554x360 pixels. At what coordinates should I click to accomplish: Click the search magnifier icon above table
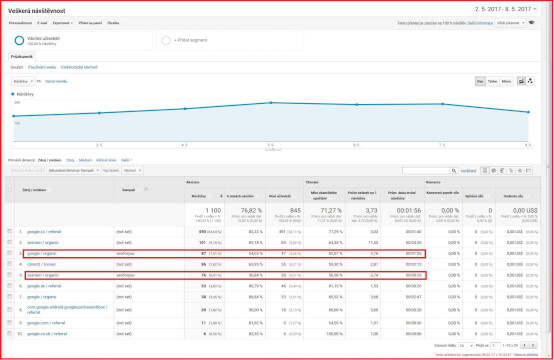454,171
